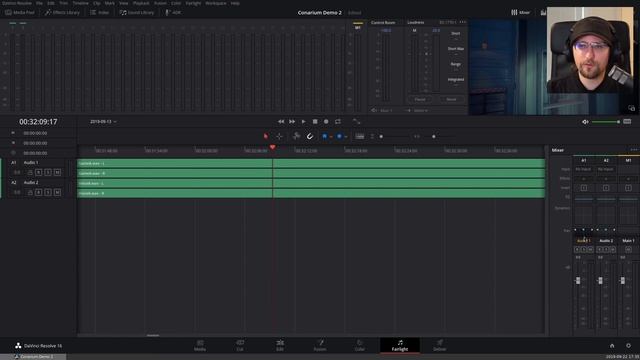Screen dimensions: 640x360
Task: Adjust the green monitor volume slider
Action: [606, 122]
